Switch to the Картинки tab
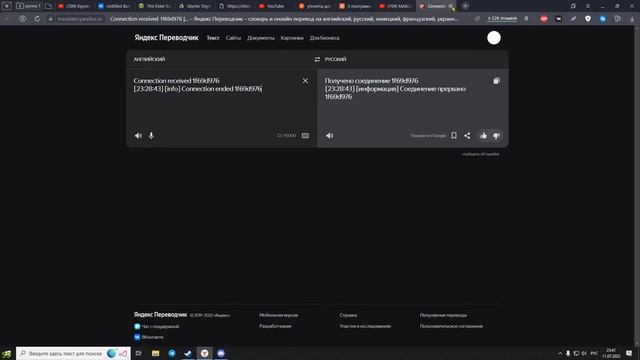Image resolution: width=640 pixels, height=360 pixels. (x=292, y=38)
